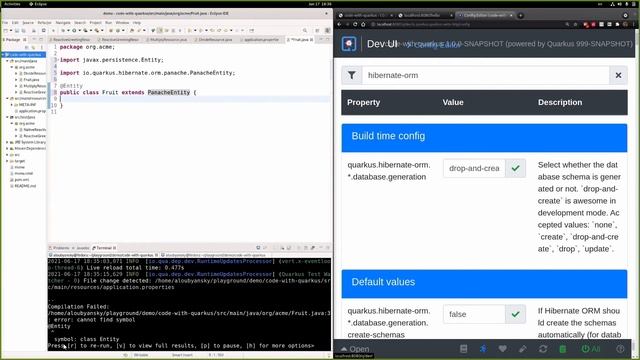Click the Activities button in top bar
This screenshot has height=360, width=640.
12,4
